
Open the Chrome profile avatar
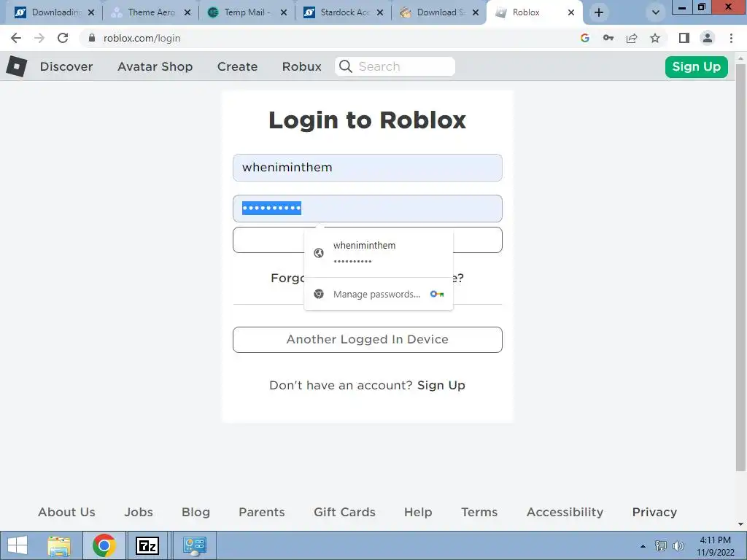[x=708, y=38]
